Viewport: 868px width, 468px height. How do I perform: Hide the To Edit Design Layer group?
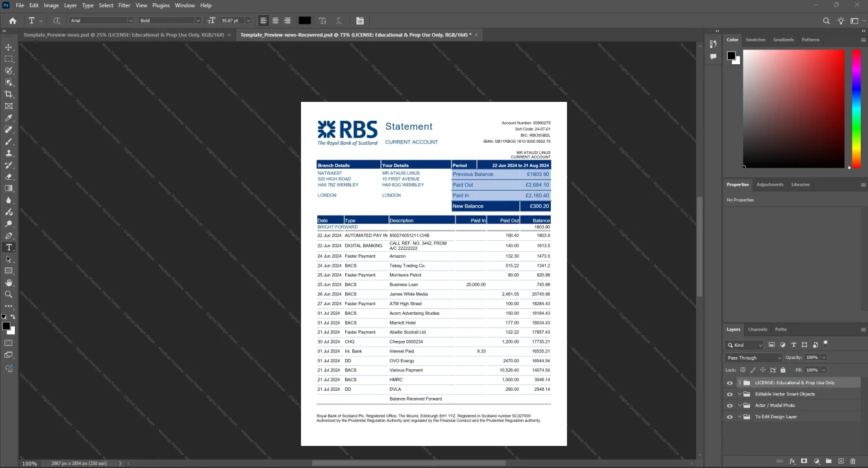(x=730, y=417)
